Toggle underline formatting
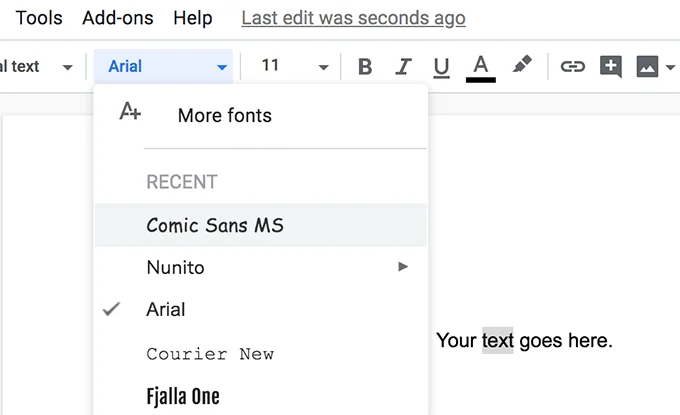This screenshot has width=680, height=415. coord(441,67)
